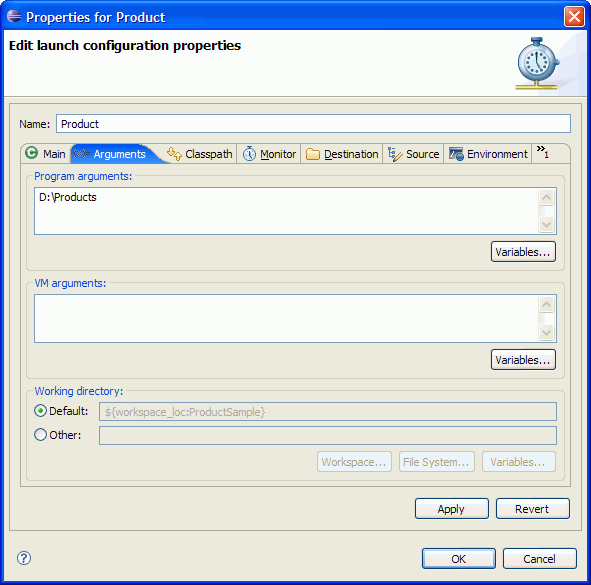Viewport: 591px width, 585px height.
Task: Click the Monitor tab stopwatch icon
Action: (249, 154)
